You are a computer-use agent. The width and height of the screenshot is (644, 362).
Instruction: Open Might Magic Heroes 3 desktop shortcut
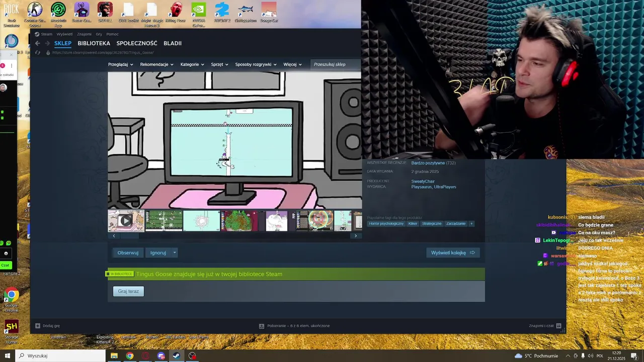pyautogui.click(x=152, y=14)
